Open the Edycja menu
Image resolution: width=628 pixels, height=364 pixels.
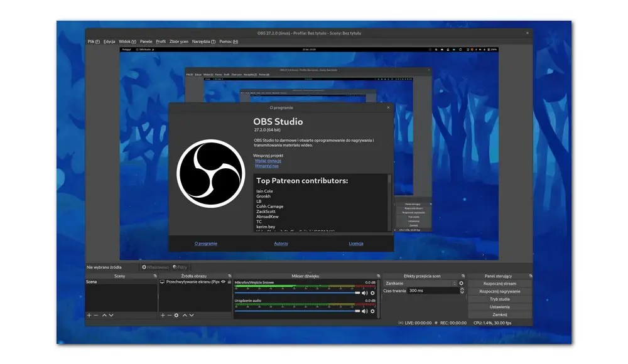point(109,41)
